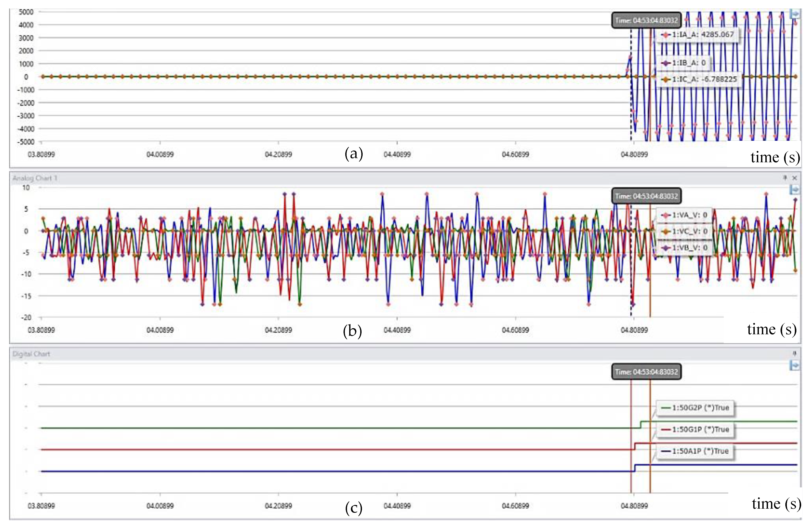Viewport: 812px width, 531px height.
Task: Select the Digital Chart panel title
Action: [x=31, y=354]
